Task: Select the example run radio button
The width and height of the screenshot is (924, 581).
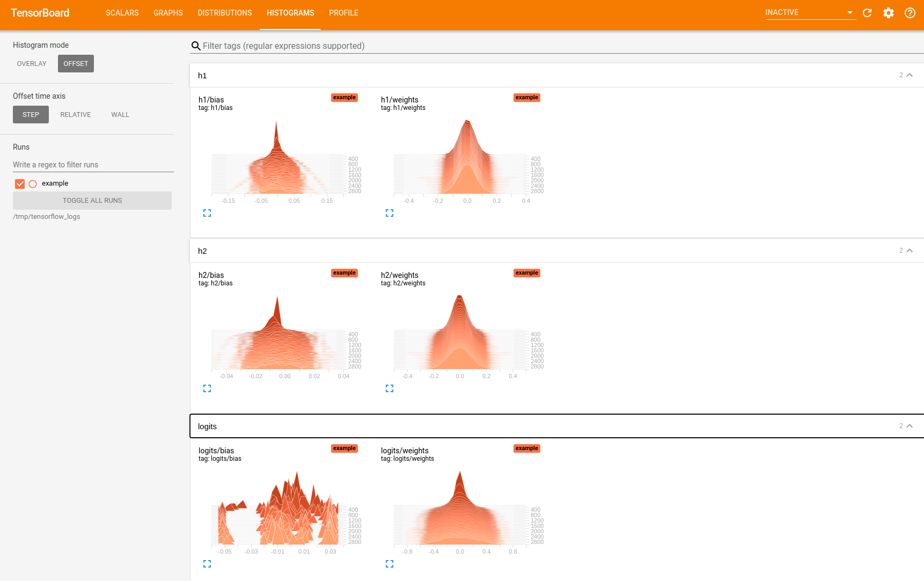Action: tap(33, 184)
